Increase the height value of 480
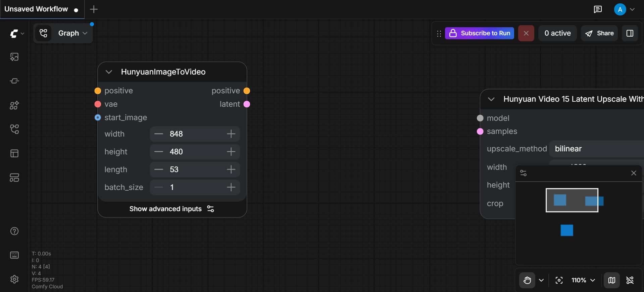Image resolution: width=644 pixels, height=292 pixels. 231,152
